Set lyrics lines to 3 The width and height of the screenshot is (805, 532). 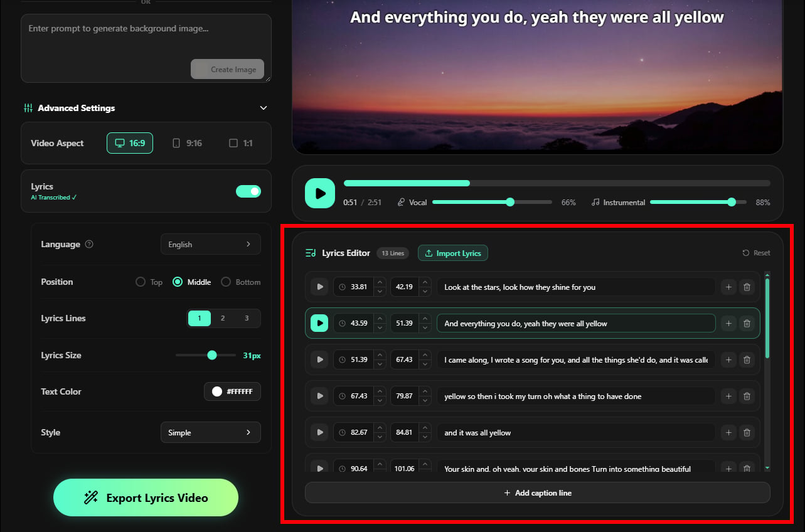tap(247, 318)
